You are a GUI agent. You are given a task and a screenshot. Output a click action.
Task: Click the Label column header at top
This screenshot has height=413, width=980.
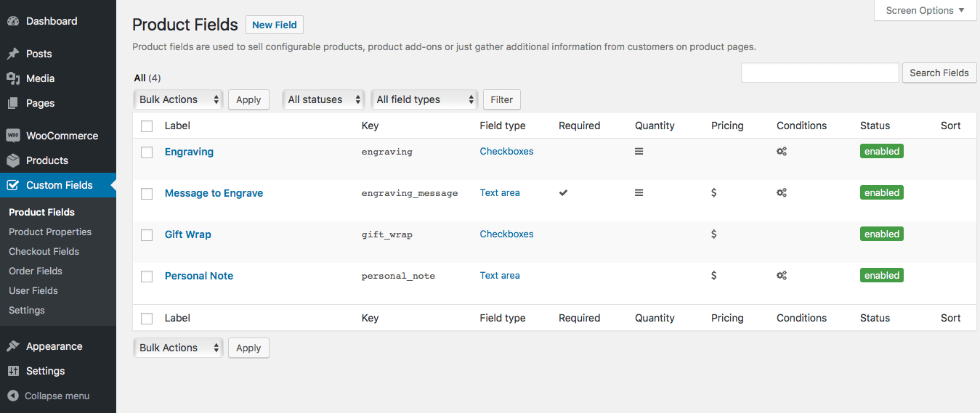(177, 126)
